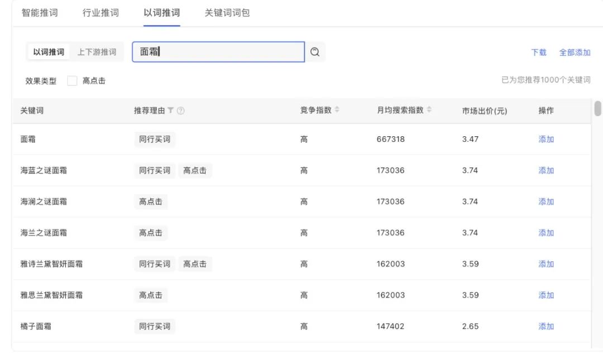
Task: Click the search index value 667318
Action: pyautogui.click(x=390, y=139)
